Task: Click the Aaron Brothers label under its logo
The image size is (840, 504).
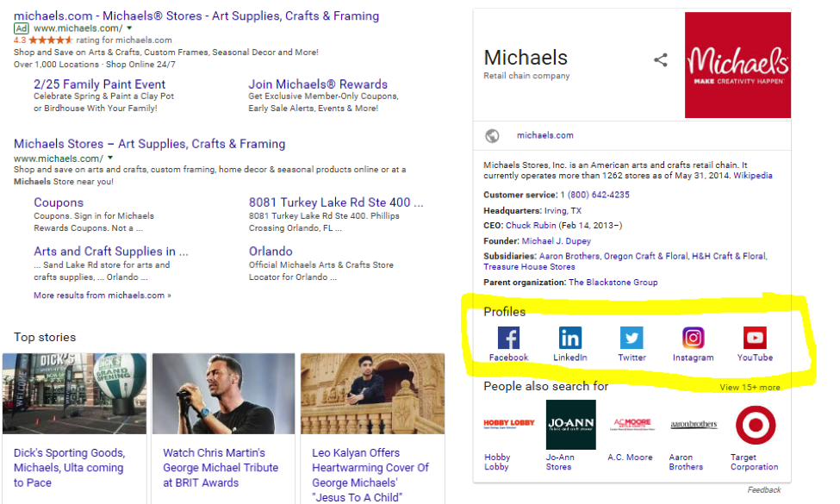Action: click(x=686, y=463)
